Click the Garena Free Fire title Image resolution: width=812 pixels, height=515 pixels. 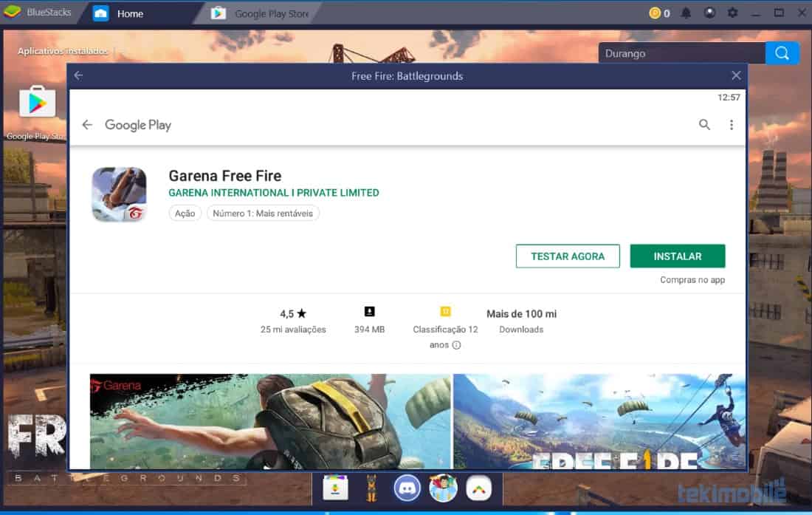(x=224, y=176)
